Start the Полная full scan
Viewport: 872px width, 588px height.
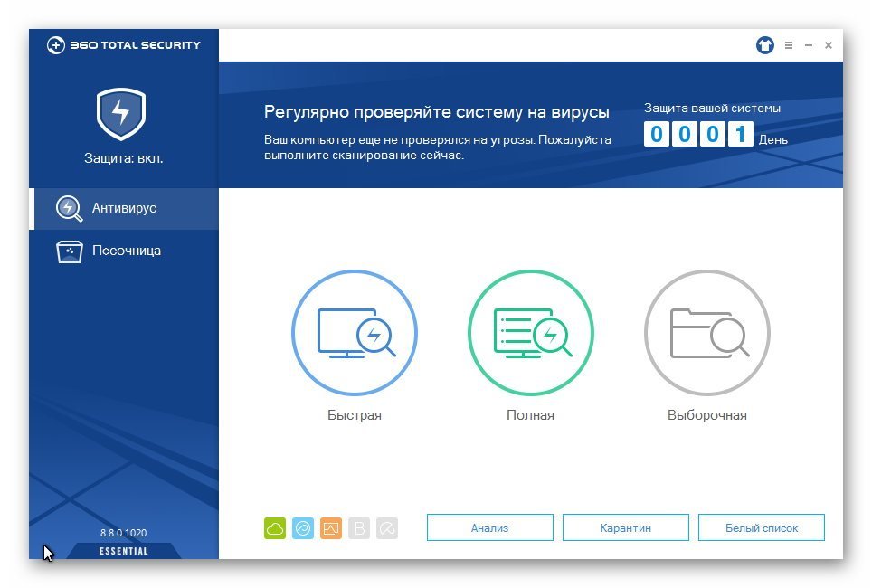point(531,333)
